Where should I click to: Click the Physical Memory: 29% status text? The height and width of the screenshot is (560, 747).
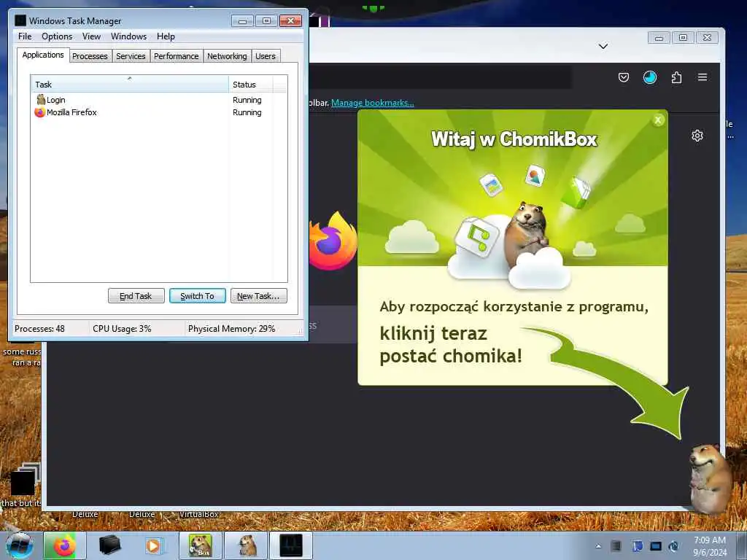(231, 329)
